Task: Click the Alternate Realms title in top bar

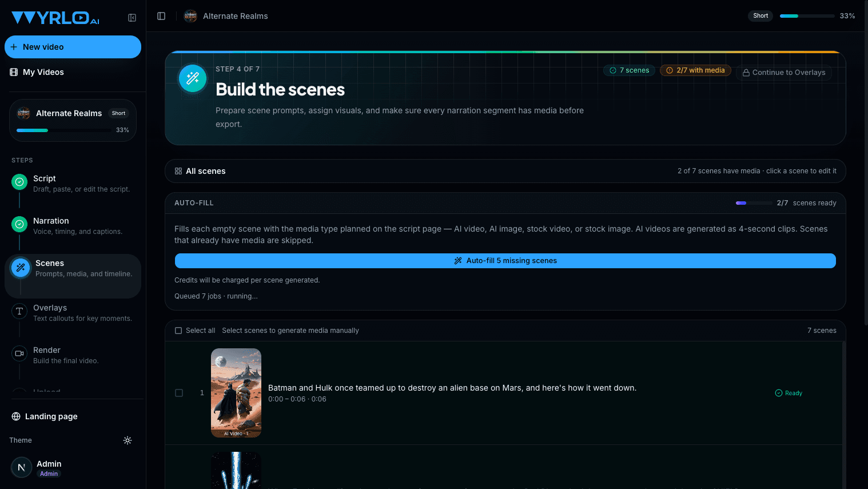Action: [x=236, y=16]
